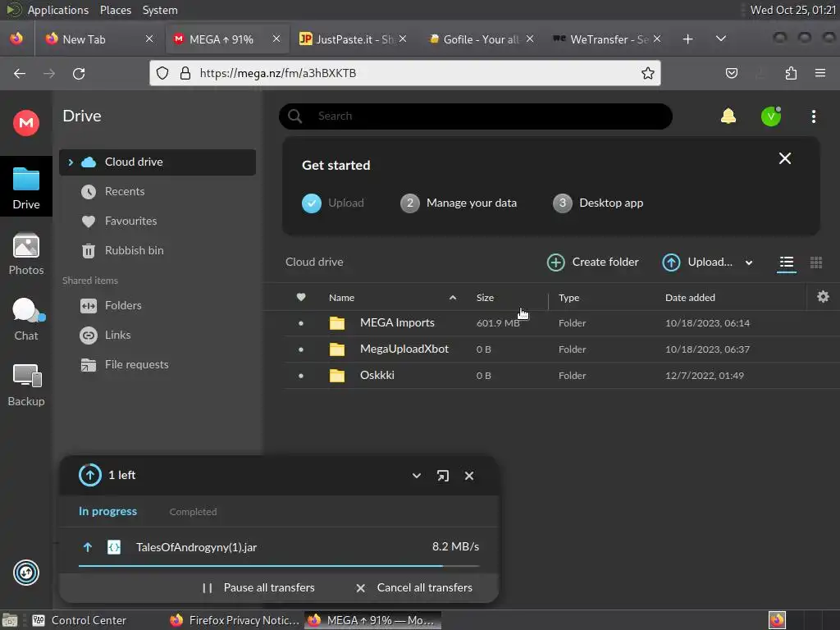Close the Get started panel
This screenshot has height=630, width=840.
tap(785, 158)
